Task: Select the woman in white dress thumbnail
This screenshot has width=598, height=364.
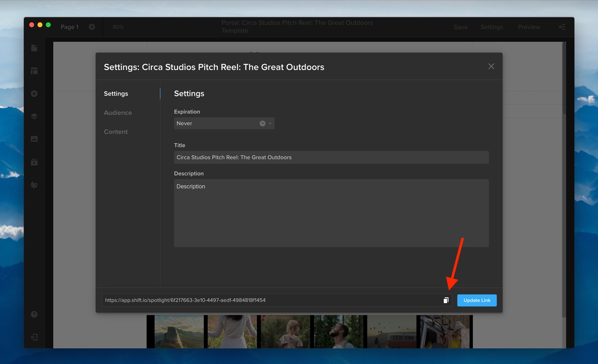Action: [232, 331]
